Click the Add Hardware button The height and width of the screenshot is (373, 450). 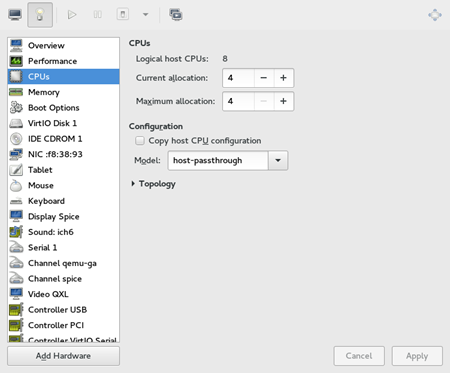(x=63, y=356)
